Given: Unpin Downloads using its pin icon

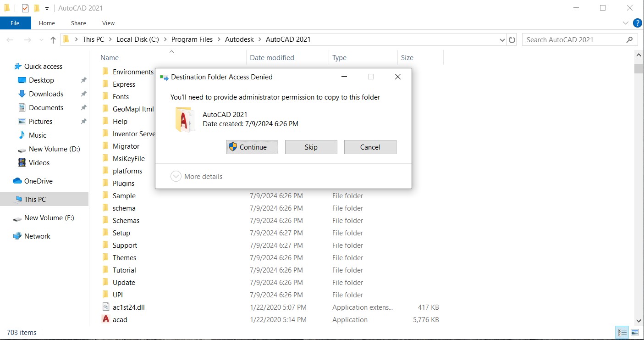Looking at the screenshot, I should [83, 94].
